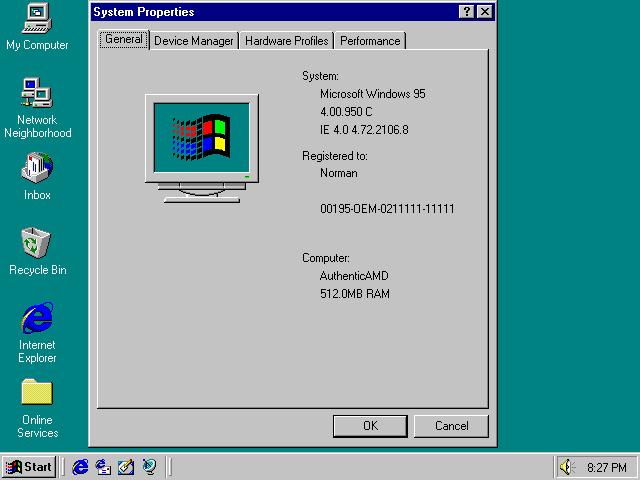Click the Show Desktop Quick Launch icon
This screenshot has height=480, width=640.
(126, 467)
